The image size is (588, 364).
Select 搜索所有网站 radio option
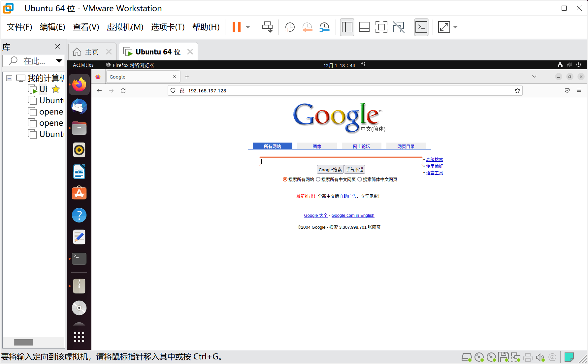click(x=285, y=179)
